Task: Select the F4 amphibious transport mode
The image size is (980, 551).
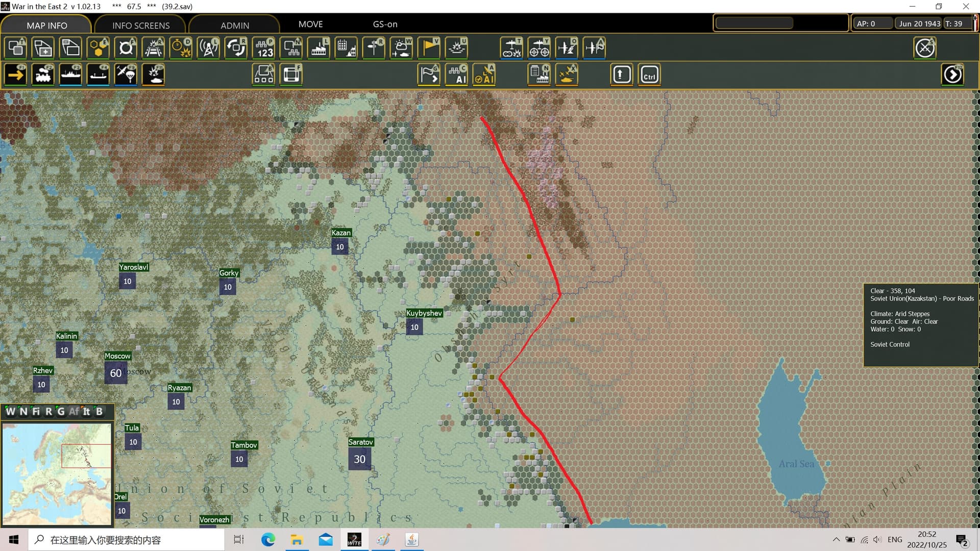Action: (x=99, y=75)
